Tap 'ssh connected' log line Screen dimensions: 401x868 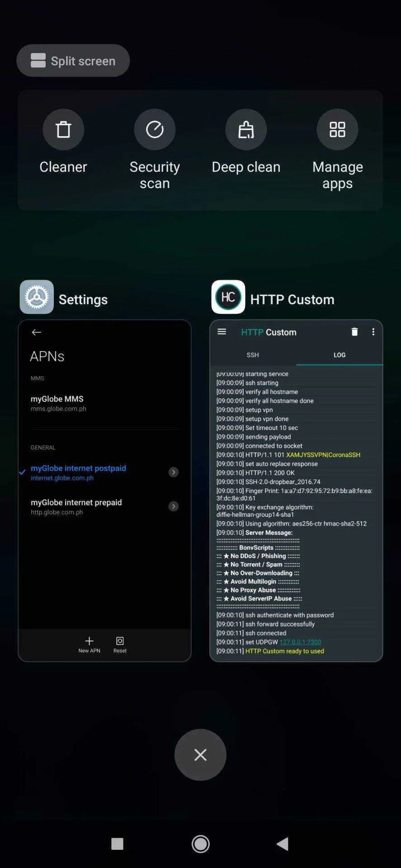[251, 633]
